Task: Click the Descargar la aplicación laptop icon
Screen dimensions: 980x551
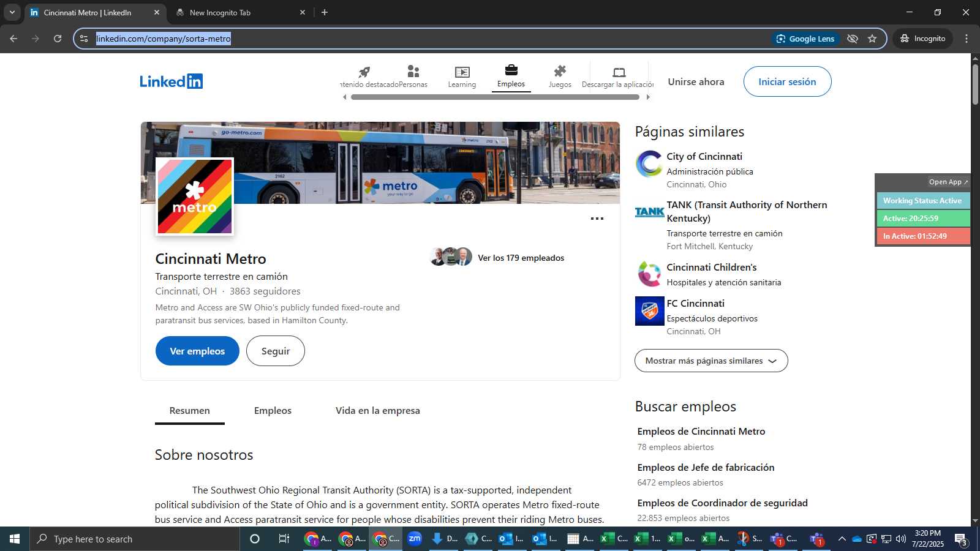Action: pyautogui.click(x=619, y=72)
